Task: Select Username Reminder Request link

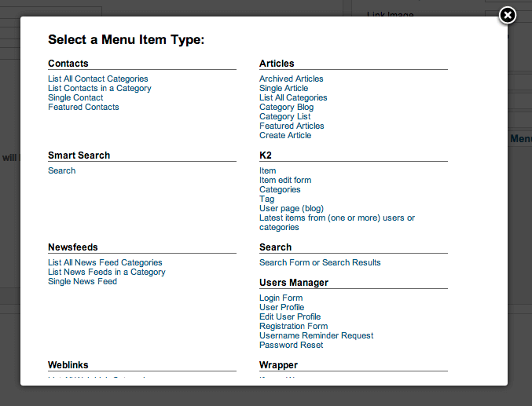Action: pyautogui.click(x=317, y=336)
